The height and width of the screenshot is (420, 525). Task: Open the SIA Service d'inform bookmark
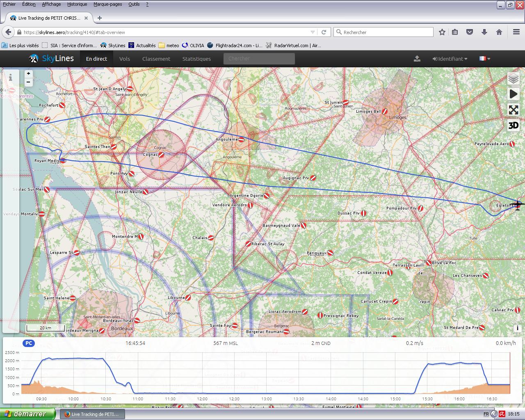coord(69,46)
